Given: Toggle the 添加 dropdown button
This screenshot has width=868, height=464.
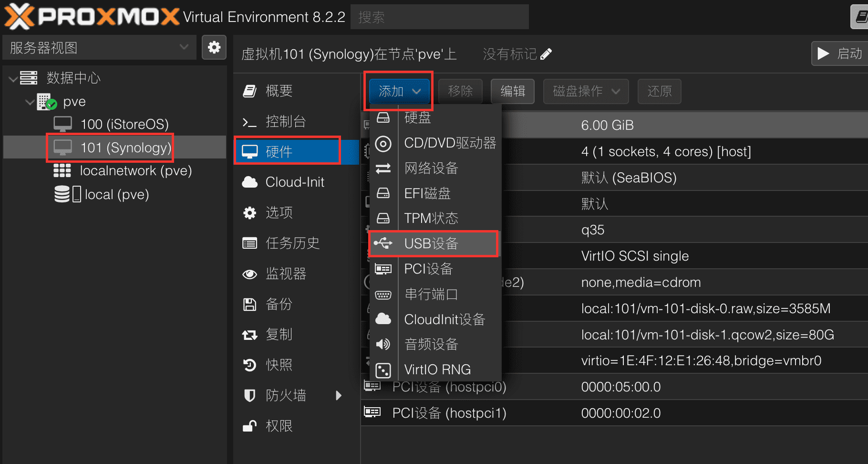Looking at the screenshot, I should (399, 91).
